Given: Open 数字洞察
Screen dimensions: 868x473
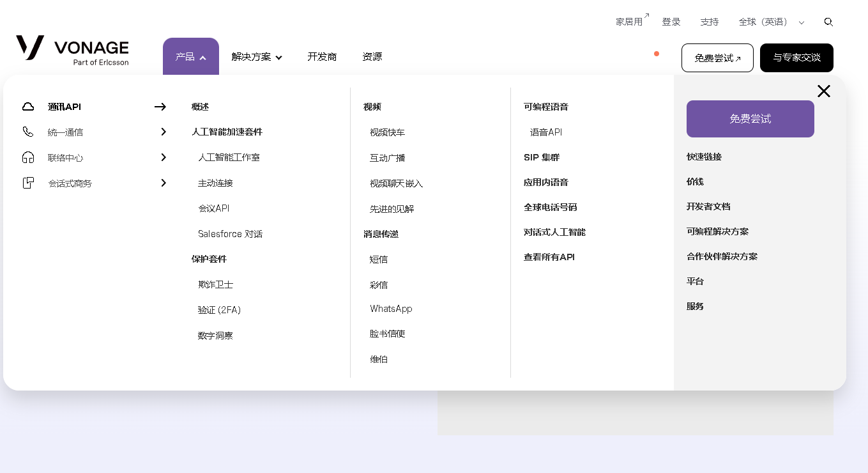Looking at the screenshot, I should point(215,336).
